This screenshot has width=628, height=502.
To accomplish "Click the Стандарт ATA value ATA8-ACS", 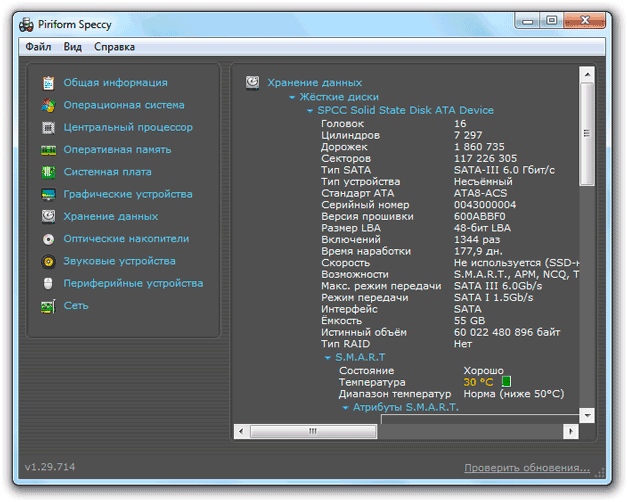I will coord(480,194).
